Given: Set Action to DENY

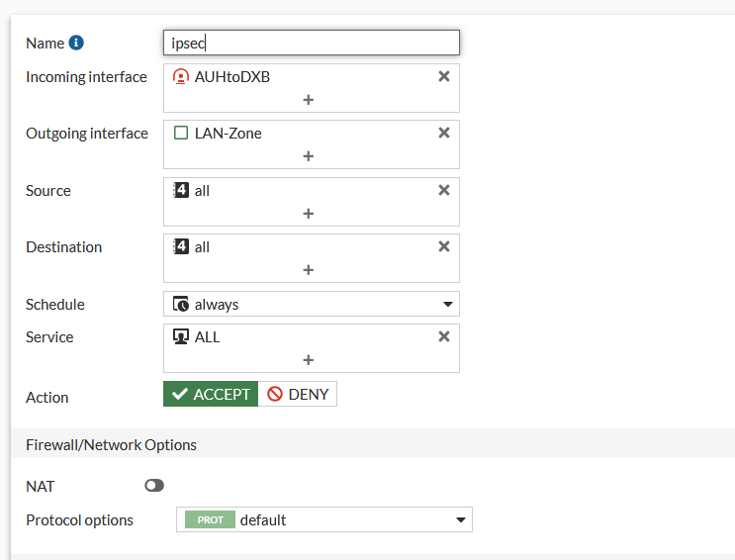Looking at the screenshot, I should click(x=298, y=394).
